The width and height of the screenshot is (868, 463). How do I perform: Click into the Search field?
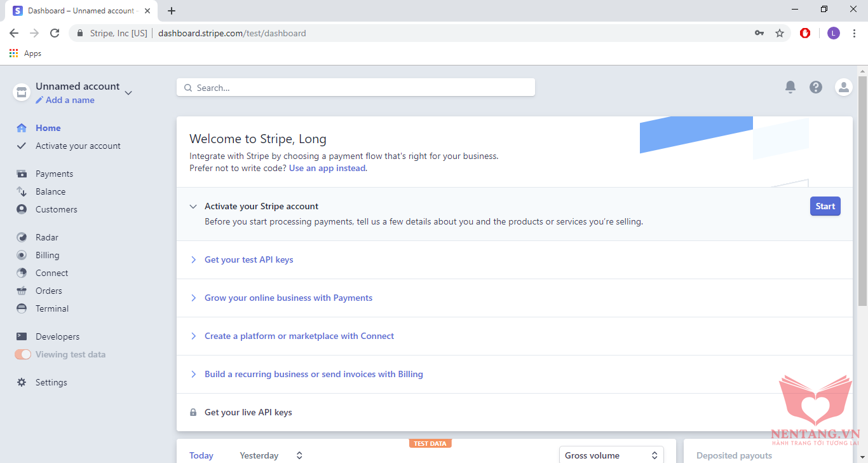356,88
